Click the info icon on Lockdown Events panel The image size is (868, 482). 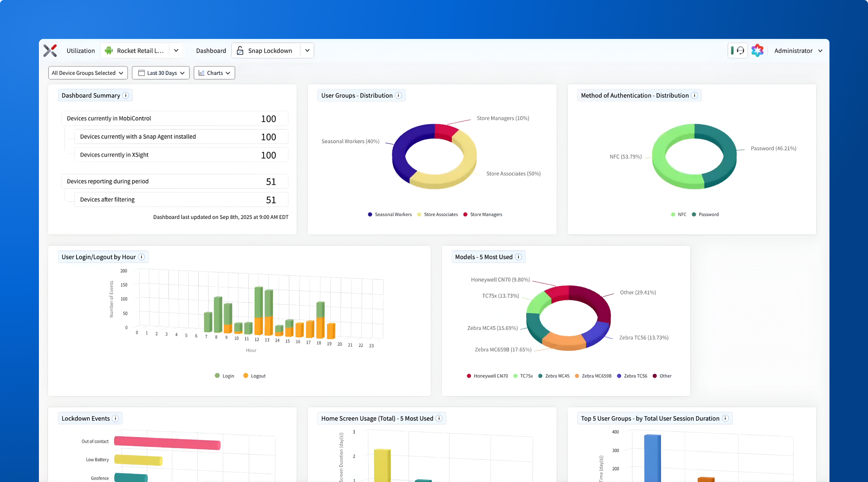[x=116, y=418]
